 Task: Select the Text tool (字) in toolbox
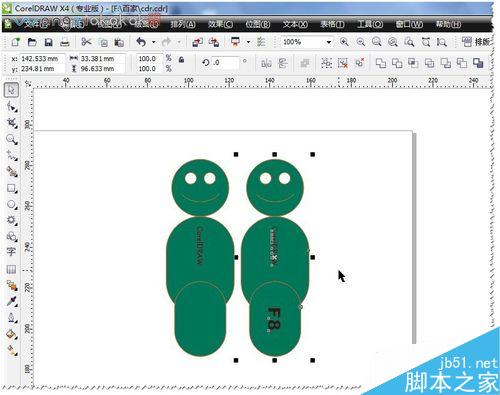click(x=11, y=252)
